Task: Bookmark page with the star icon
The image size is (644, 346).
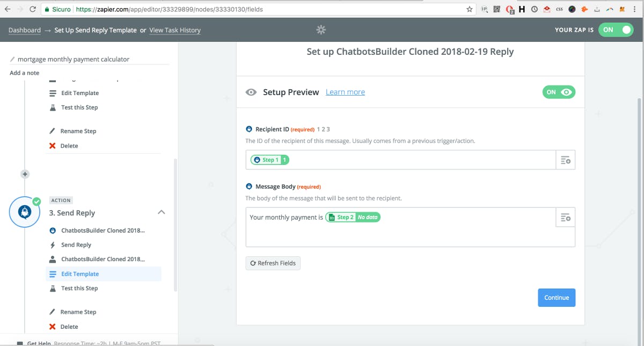Action: click(x=470, y=9)
